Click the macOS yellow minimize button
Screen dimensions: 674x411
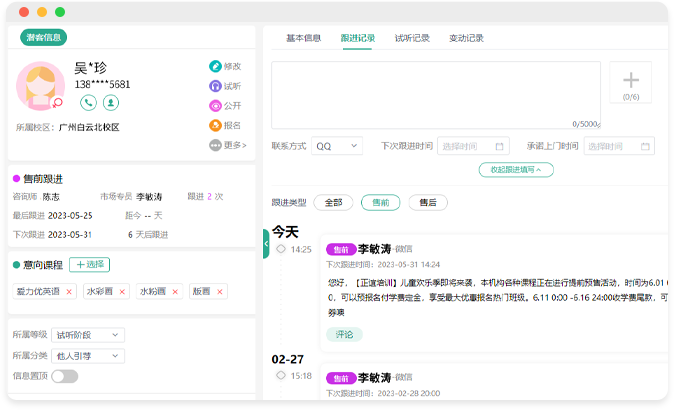[x=42, y=12]
